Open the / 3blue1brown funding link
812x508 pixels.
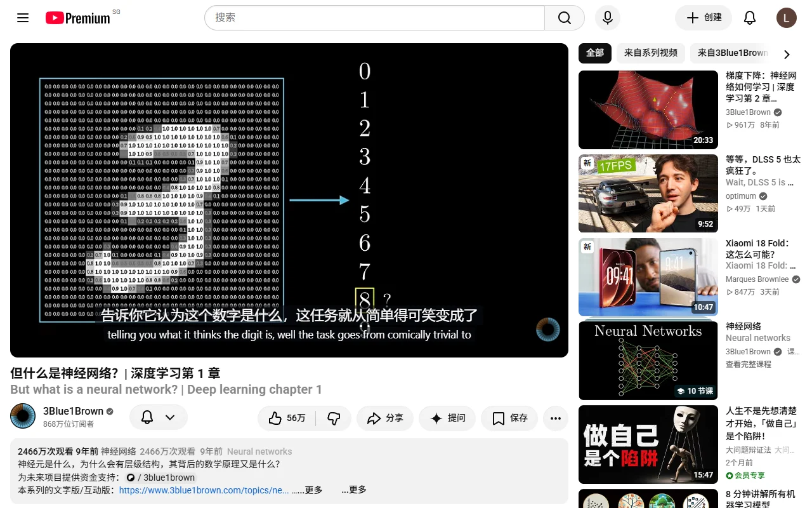161,478
